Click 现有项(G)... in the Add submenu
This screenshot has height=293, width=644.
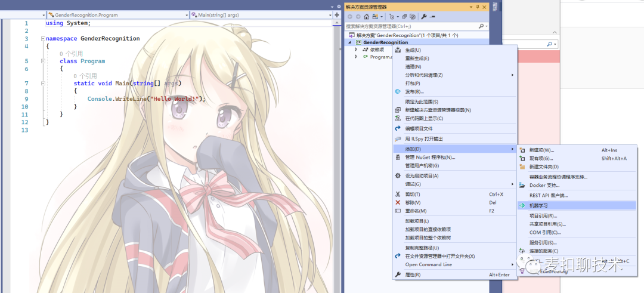pyautogui.click(x=577, y=158)
